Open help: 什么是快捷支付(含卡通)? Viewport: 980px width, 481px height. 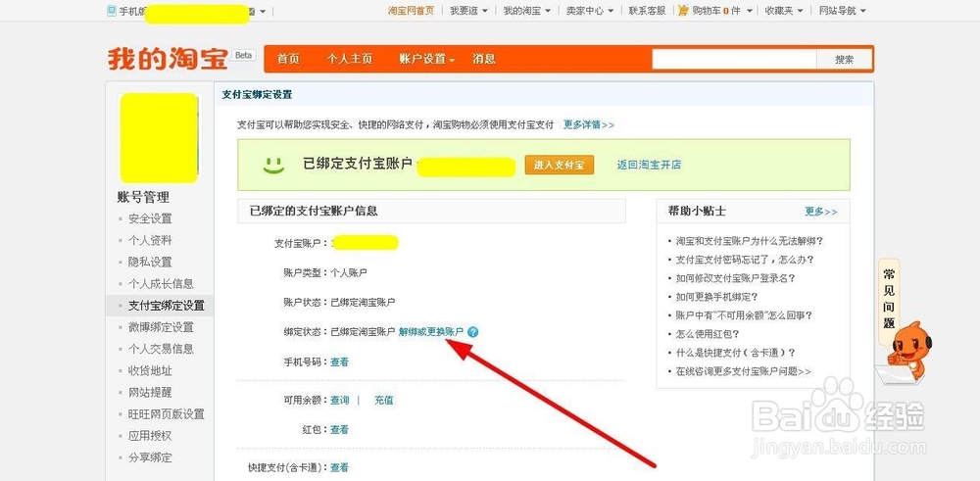[736, 353]
